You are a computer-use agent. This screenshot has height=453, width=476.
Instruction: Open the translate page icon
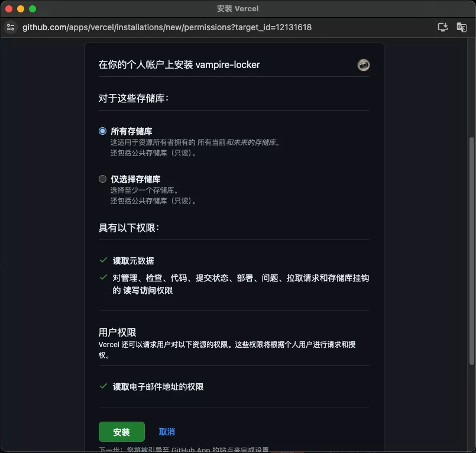(461, 27)
